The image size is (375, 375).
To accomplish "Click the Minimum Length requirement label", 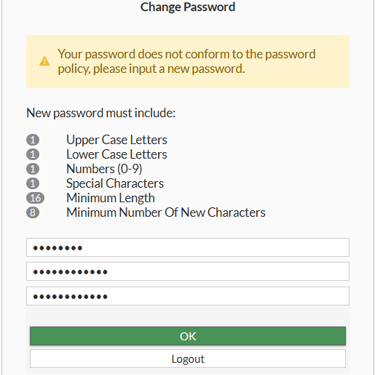I will point(111,198).
